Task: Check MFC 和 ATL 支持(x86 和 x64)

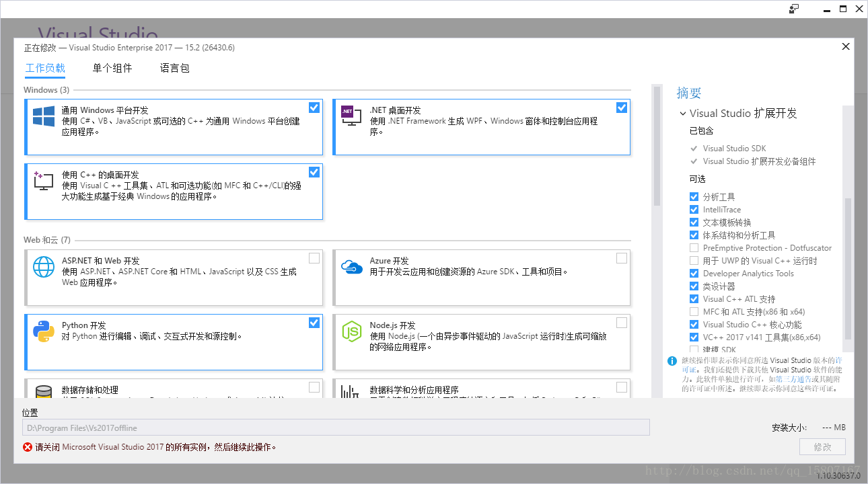Action: (x=694, y=312)
